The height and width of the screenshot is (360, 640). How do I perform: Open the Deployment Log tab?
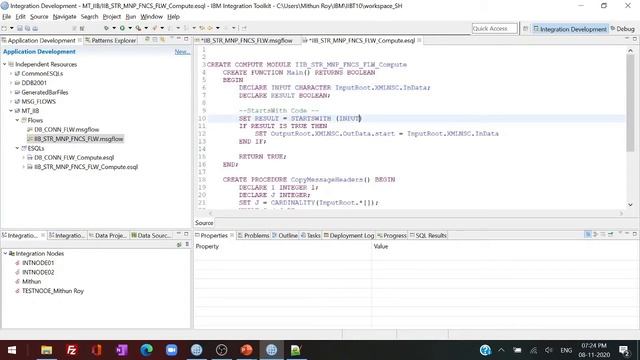[349, 236]
